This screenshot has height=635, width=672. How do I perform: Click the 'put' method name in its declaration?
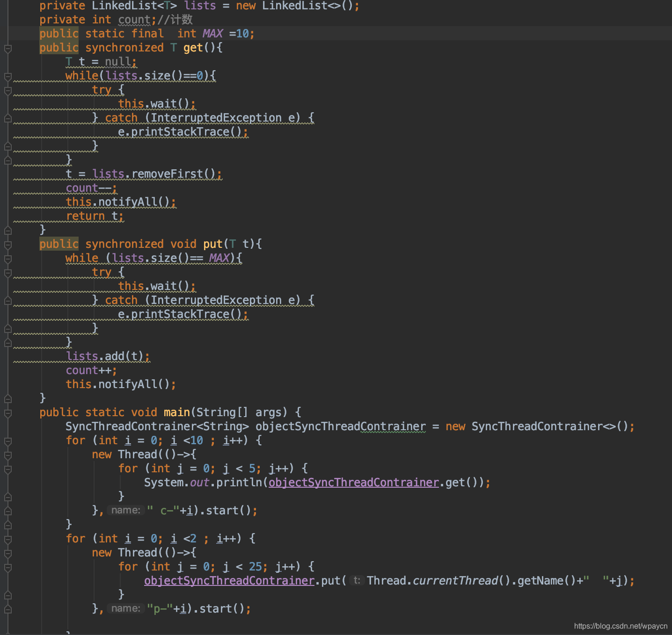pos(213,244)
